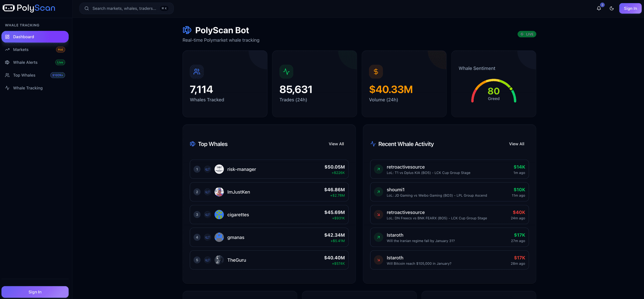Click the top-right Sign In button
Viewport: 644px width, 299px height.
click(630, 8)
